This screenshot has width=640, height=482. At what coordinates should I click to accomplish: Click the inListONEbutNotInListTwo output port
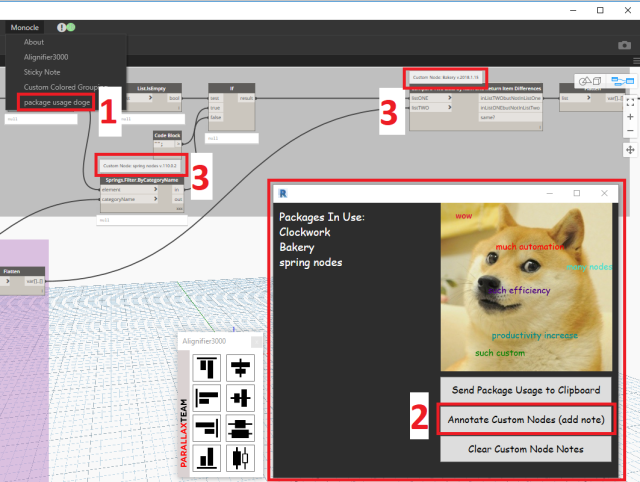[x=510, y=108]
